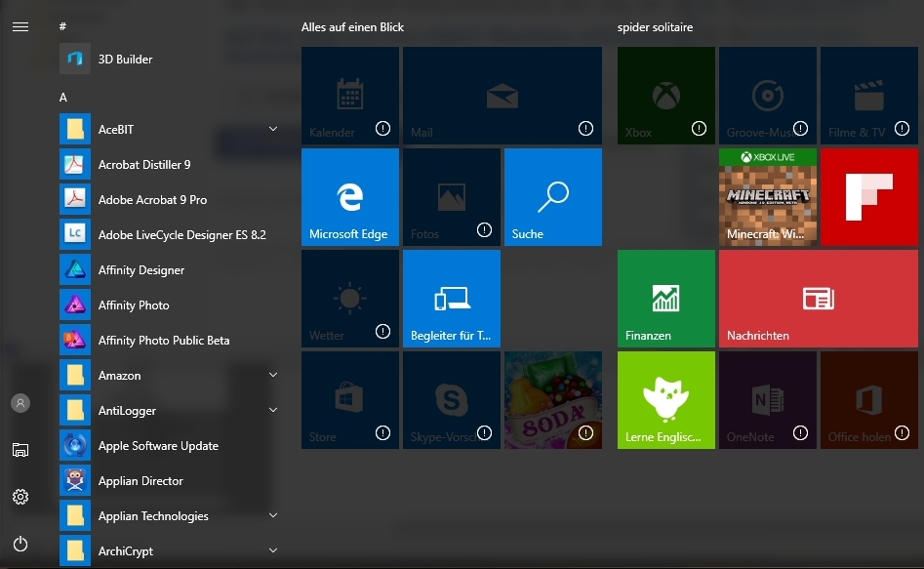This screenshot has height=569, width=924.
Task: Click the Applian Technologies folder name
Action: coord(153,516)
